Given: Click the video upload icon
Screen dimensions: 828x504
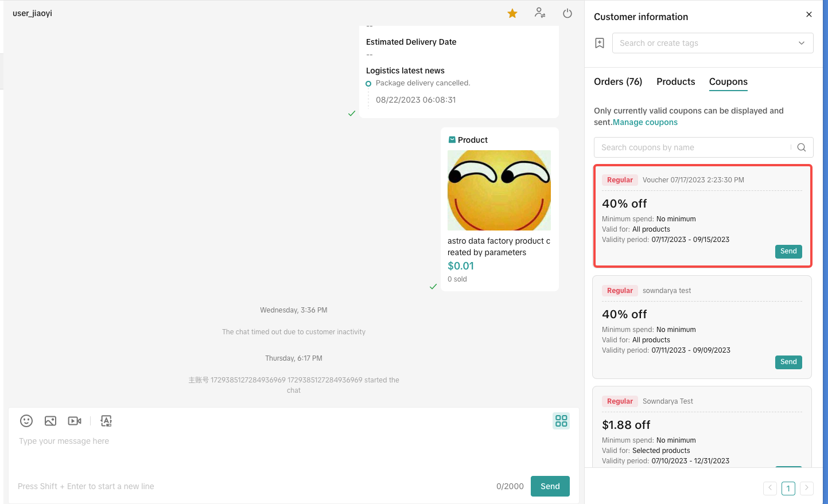Looking at the screenshot, I should pyautogui.click(x=75, y=421).
